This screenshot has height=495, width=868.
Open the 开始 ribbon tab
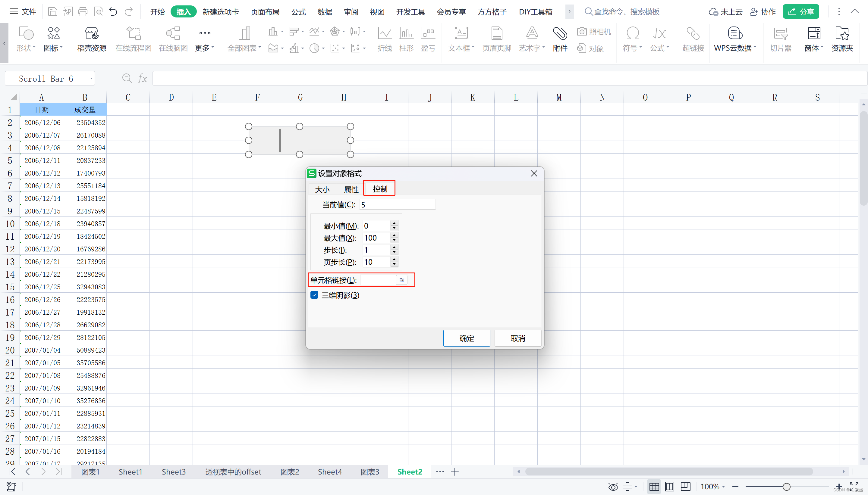[x=158, y=12]
